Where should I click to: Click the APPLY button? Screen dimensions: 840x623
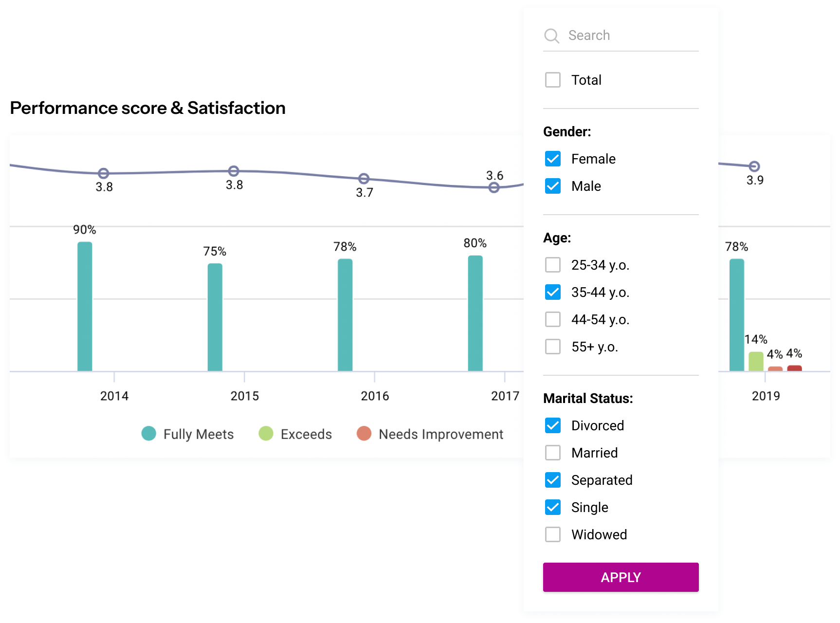pos(621,577)
